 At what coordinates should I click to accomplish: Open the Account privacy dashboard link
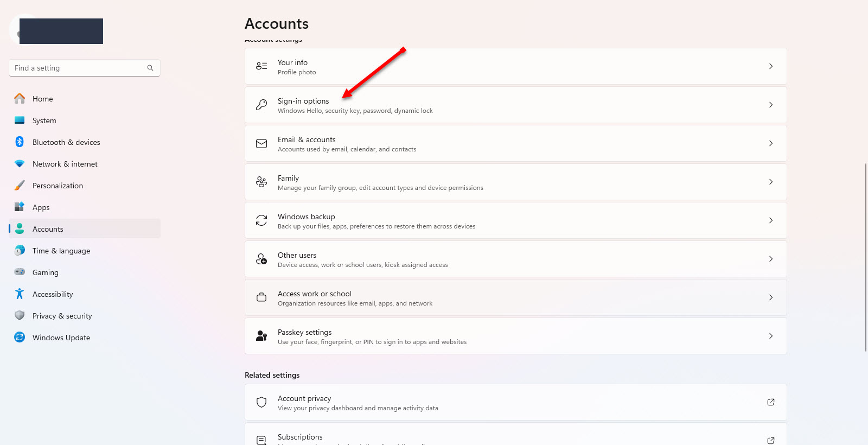tap(770, 402)
